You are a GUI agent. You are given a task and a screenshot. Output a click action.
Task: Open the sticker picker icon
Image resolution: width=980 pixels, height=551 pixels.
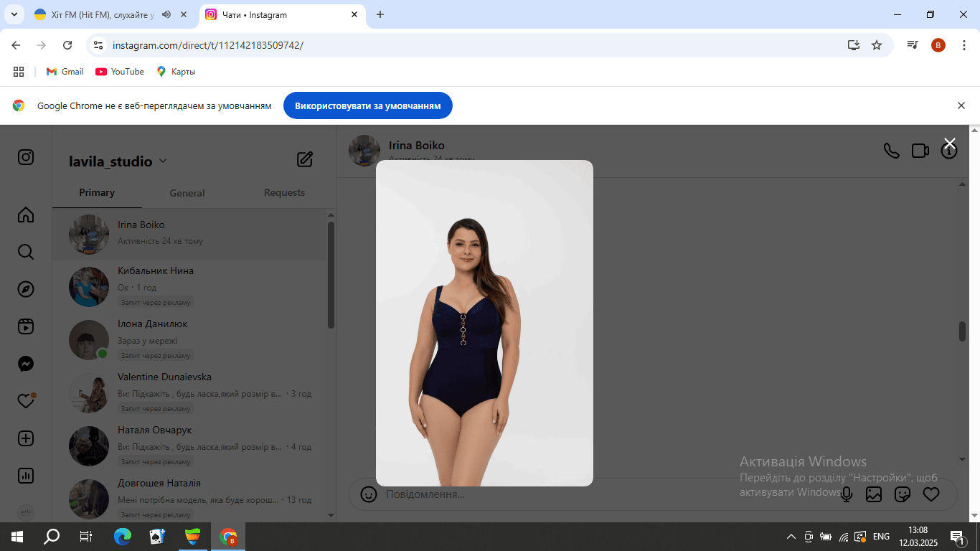[903, 494]
